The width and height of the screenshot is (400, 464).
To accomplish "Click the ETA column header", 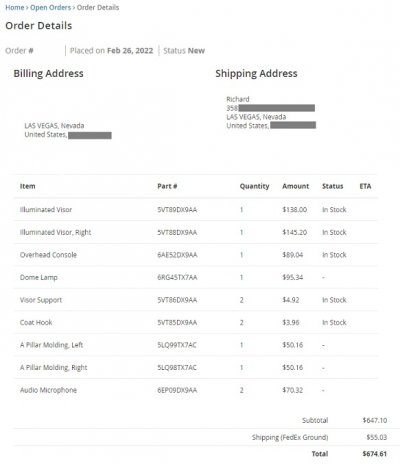I will coord(365,186).
